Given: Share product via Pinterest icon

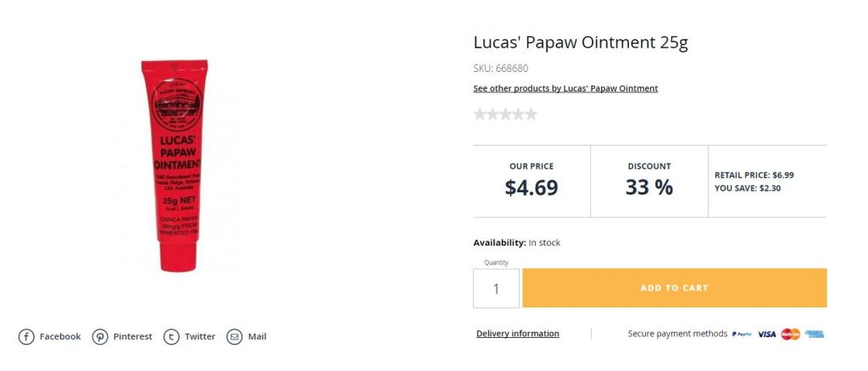Looking at the screenshot, I should [x=100, y=336].
